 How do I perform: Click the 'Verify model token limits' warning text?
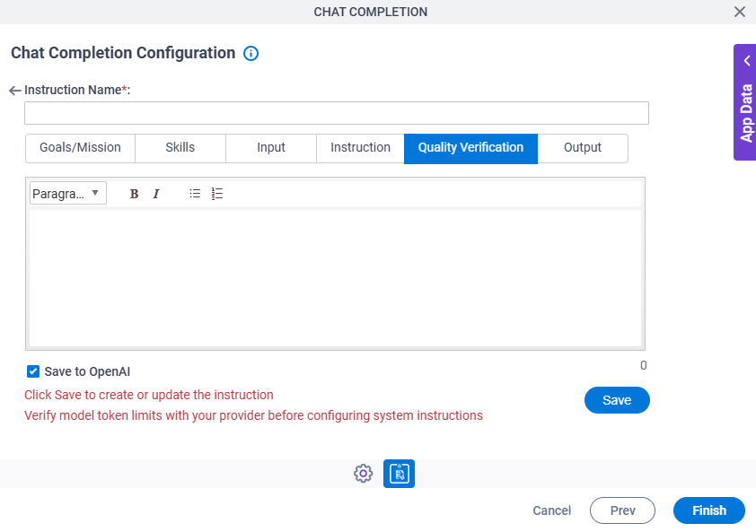pyautogui.click(x=253, y=415)
